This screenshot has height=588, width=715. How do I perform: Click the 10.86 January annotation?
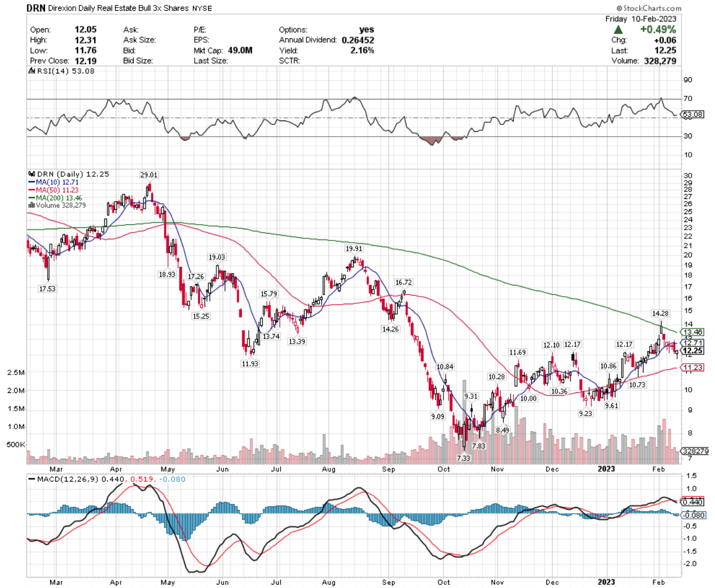[608, 366]
